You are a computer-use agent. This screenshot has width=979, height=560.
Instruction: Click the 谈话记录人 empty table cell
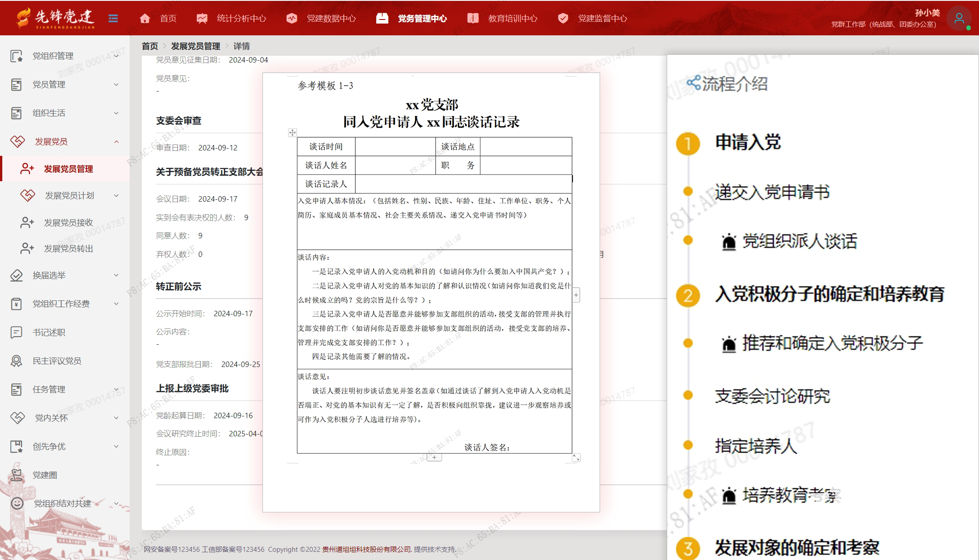click(463, 184)
